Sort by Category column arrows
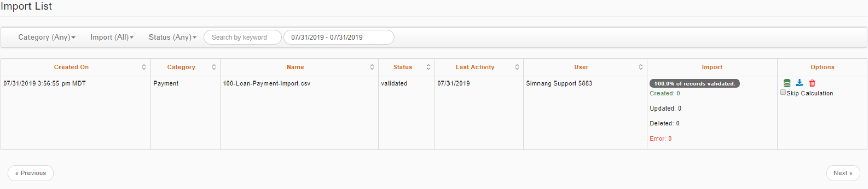The image size is (868, 189). (214, 67)
